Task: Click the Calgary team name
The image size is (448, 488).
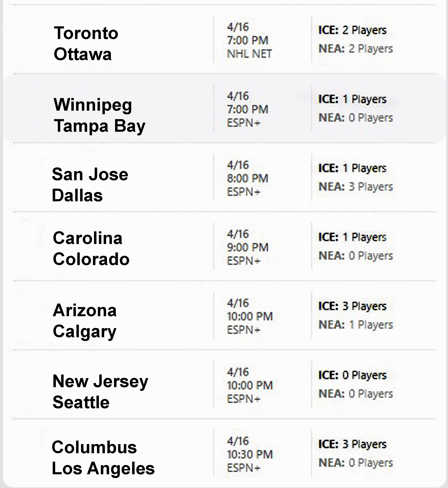Action: click(85, 331)
